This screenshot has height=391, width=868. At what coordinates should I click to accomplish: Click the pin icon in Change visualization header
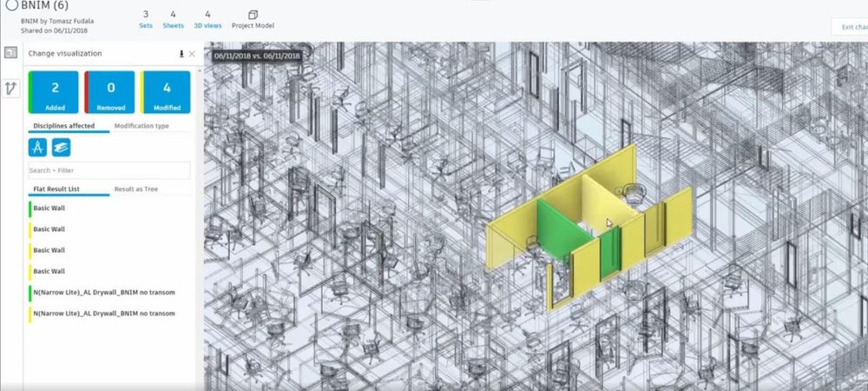point(181,54)
